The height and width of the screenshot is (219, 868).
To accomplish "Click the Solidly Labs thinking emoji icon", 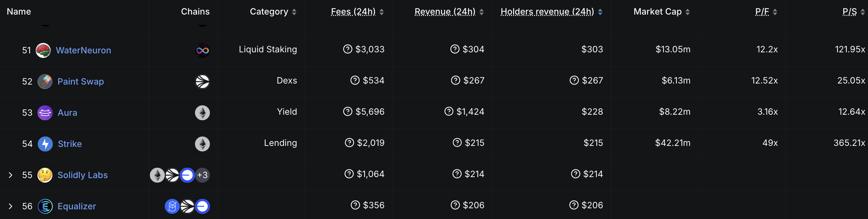I will point(45,175).
